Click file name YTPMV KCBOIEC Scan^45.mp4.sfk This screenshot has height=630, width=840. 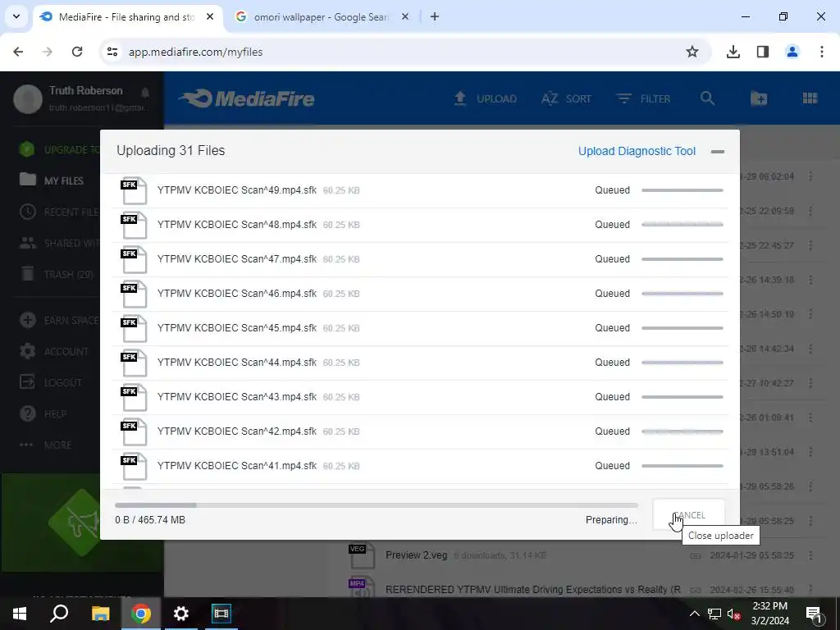pyautogui.click(x=237, y=328)
